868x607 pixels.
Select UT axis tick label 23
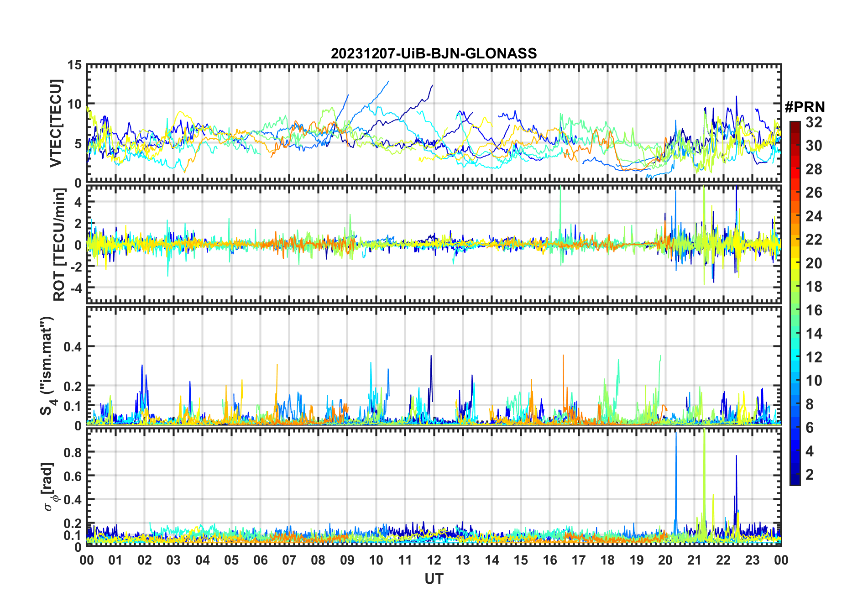tap(753, 560)
